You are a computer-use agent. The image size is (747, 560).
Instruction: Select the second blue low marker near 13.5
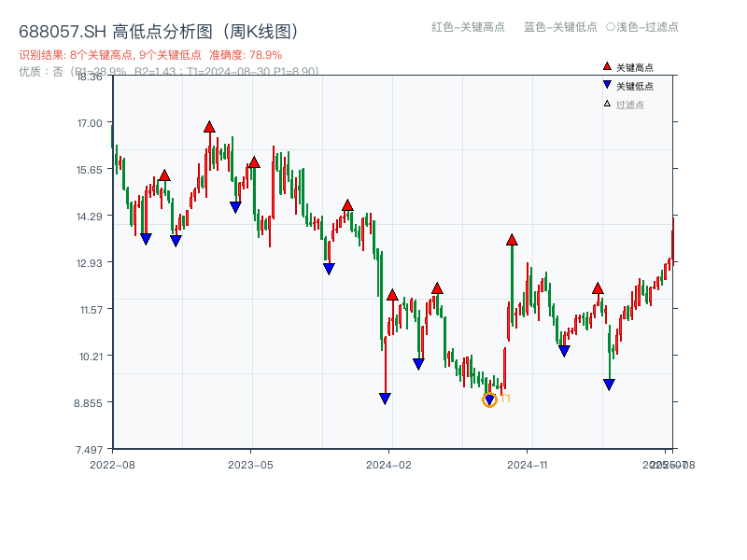click(x=176, y=241)
